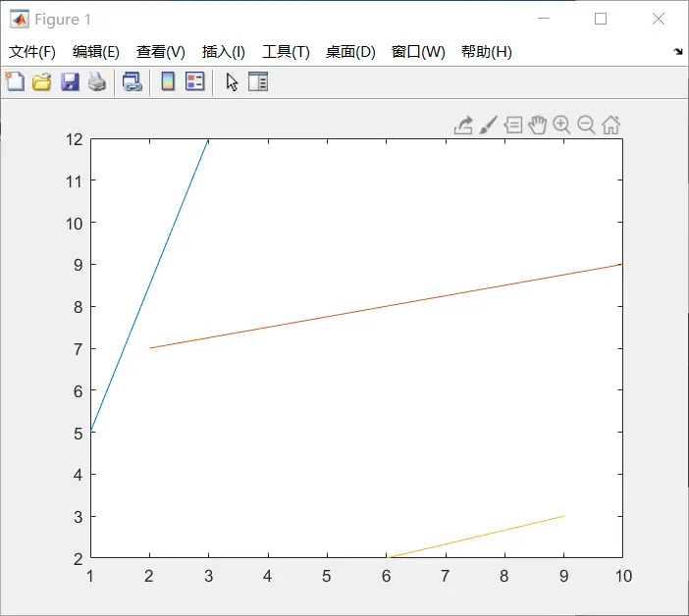Click the yellow line in the plot
This screenshot has height=616, width=689.
tap(475, 537)
